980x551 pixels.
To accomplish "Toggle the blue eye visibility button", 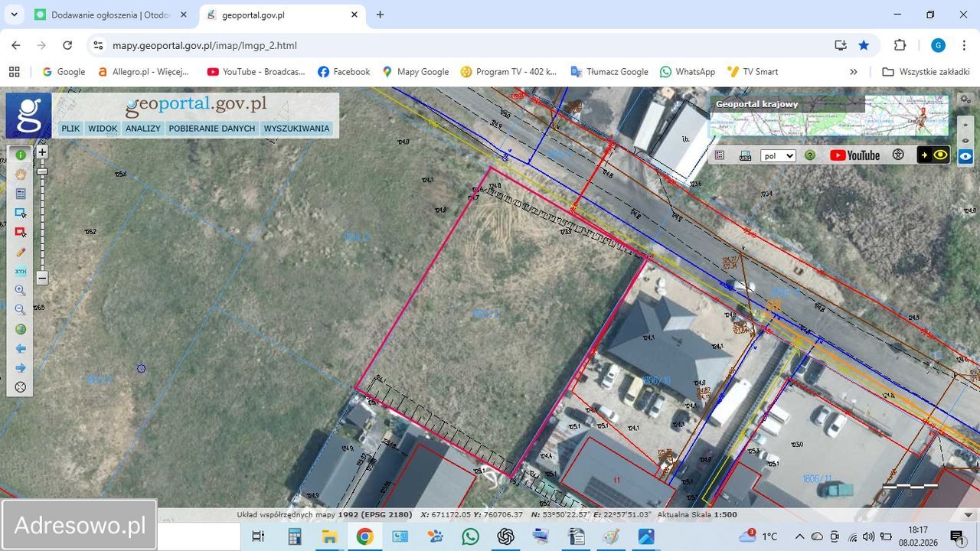I will 965,156.
